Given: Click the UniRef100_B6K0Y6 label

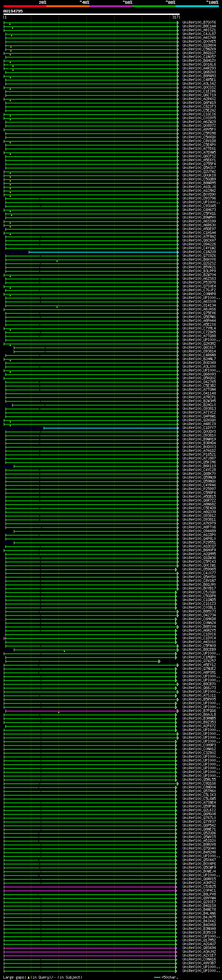Looking at the screenshot, I should (x=199, y=259).
